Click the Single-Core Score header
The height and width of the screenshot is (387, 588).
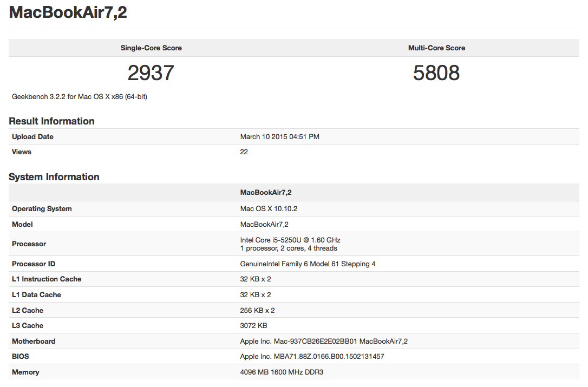[x=151, y=48]
